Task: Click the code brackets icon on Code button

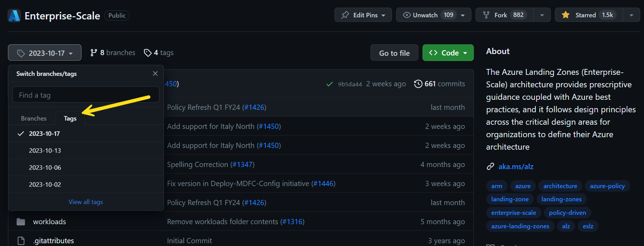Action: pyautogui.click(x=433, y=53)
